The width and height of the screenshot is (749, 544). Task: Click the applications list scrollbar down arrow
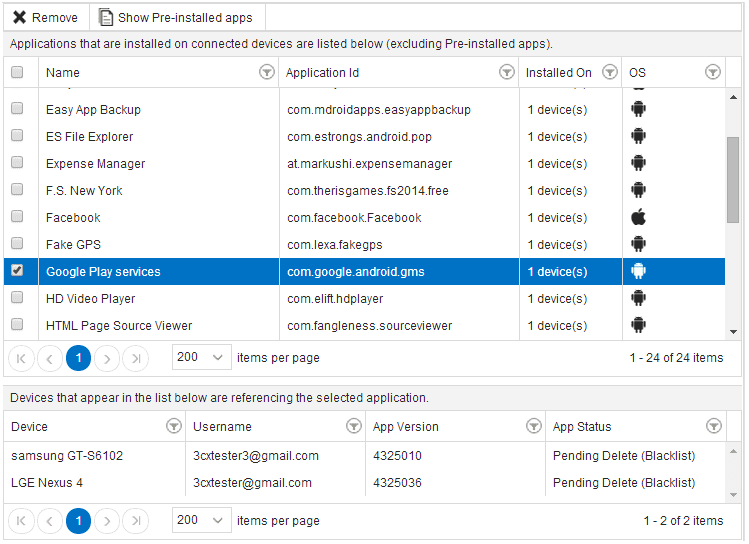point(733,332)
